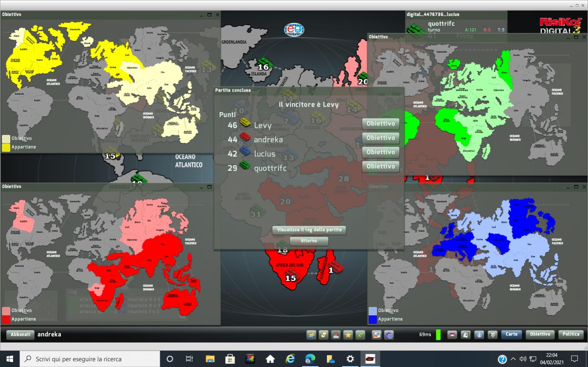Click the blue Appartiene legend swatch
The image size is (588, 367).
373,319
